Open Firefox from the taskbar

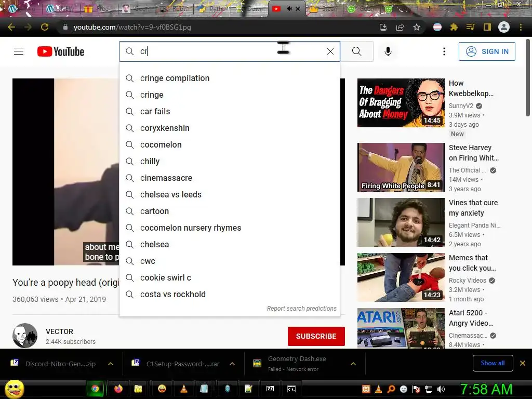pos(118,389)
